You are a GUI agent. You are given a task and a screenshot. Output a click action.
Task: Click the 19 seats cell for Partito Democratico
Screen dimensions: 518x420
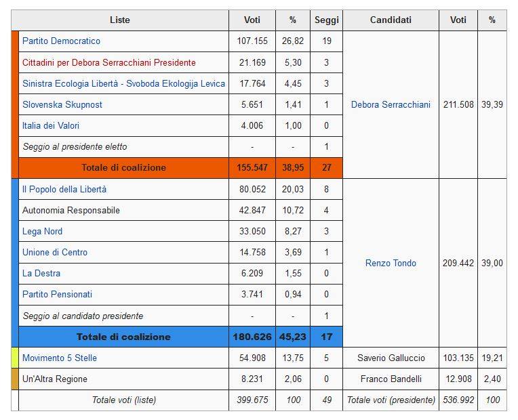point(326,41)
